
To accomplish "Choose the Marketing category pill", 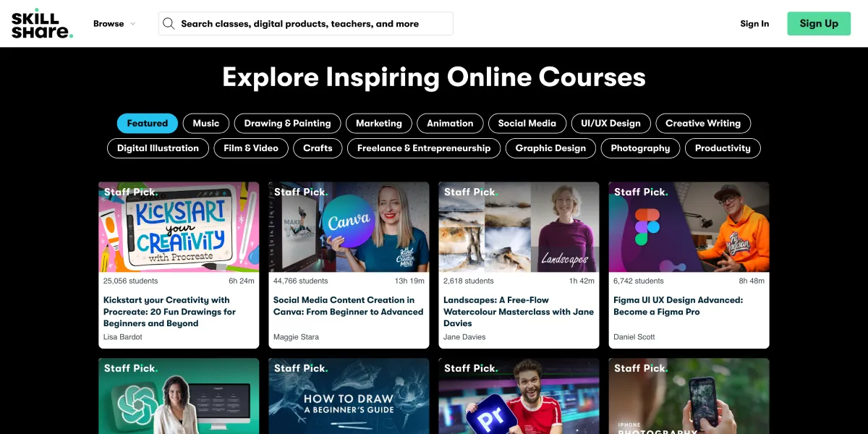I will 379,124.
